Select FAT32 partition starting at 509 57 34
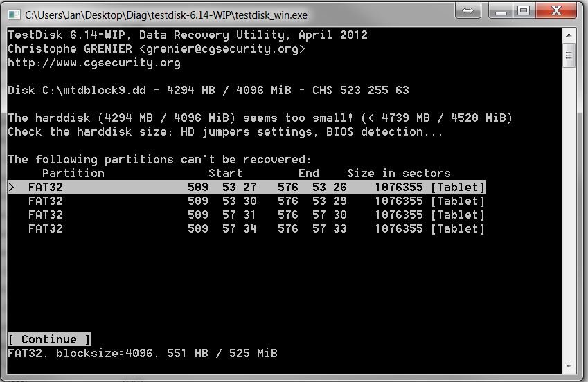Screen dimensions: 588x382 point(247,228)
